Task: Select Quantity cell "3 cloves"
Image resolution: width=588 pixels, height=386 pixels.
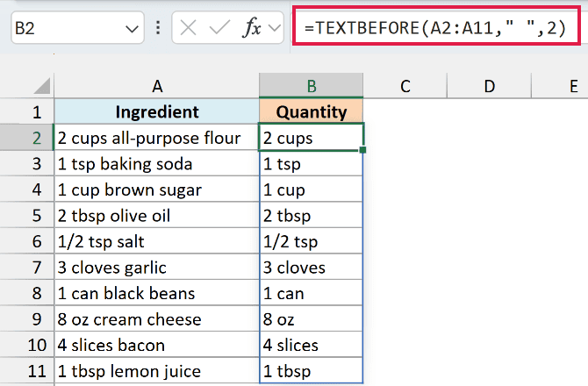Action: (x=311, y=267)
